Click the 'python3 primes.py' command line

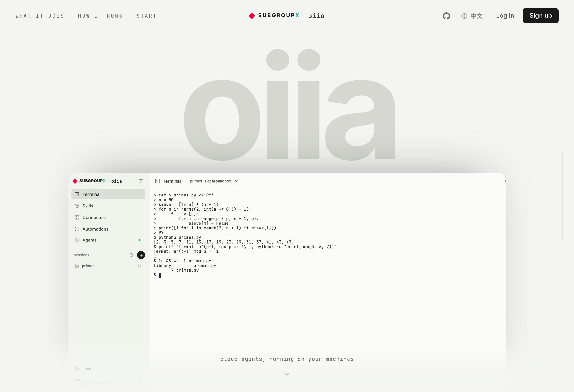pos(177,237)
